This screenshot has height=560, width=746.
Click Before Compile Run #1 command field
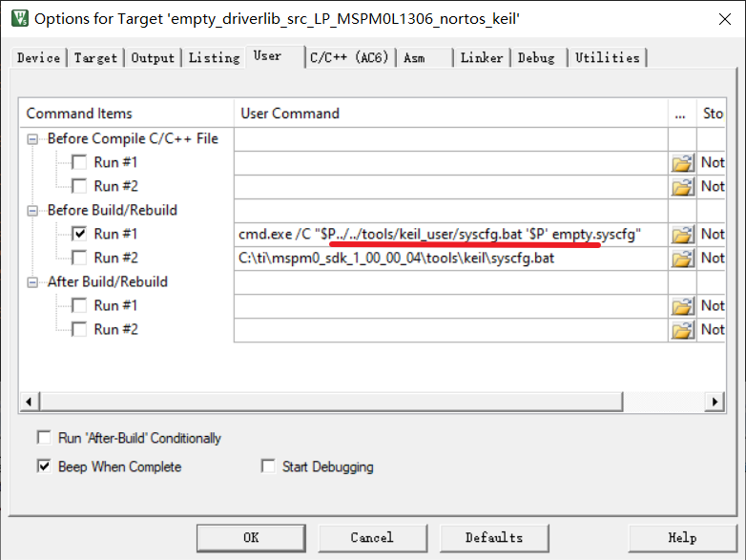coord(451,163)
